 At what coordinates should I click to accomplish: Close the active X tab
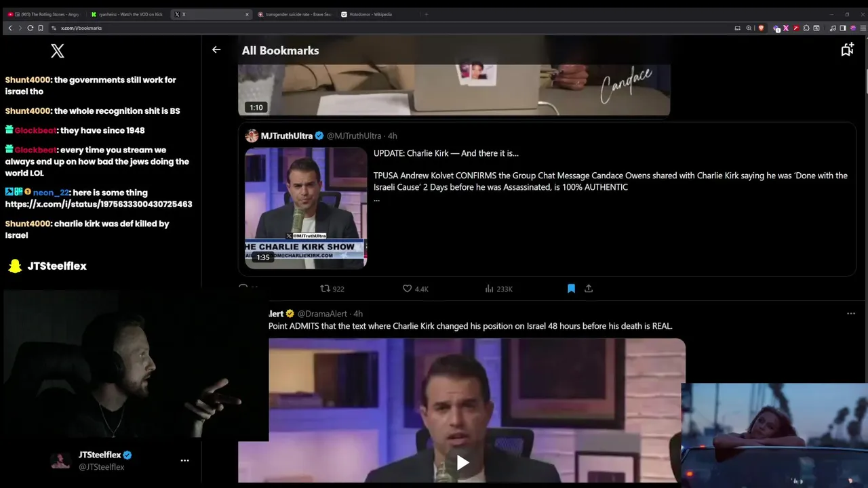247,14
